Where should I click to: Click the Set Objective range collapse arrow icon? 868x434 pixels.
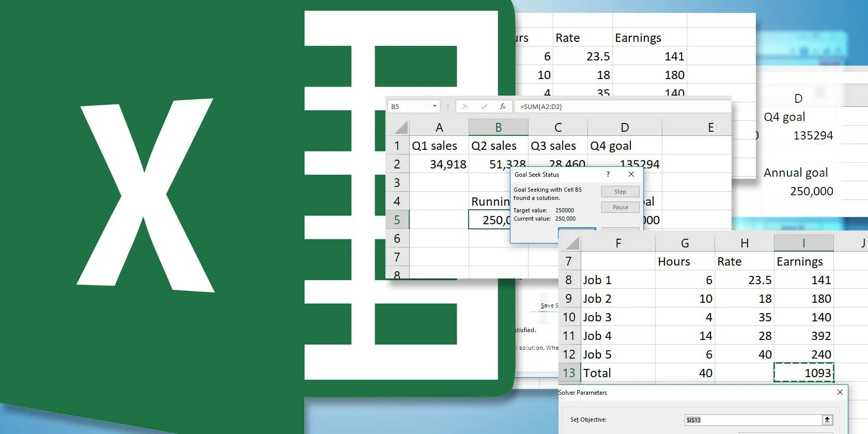click(827, 420)
